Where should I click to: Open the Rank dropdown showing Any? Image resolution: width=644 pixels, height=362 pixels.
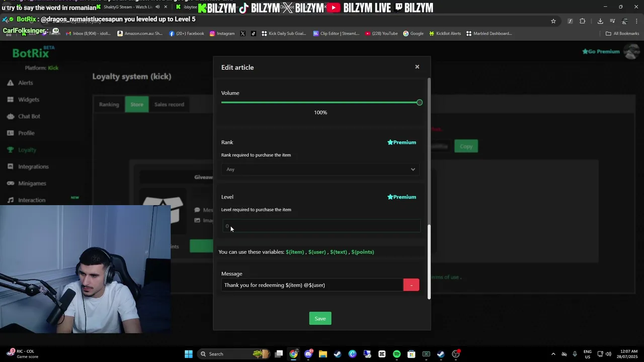(320, 169)
